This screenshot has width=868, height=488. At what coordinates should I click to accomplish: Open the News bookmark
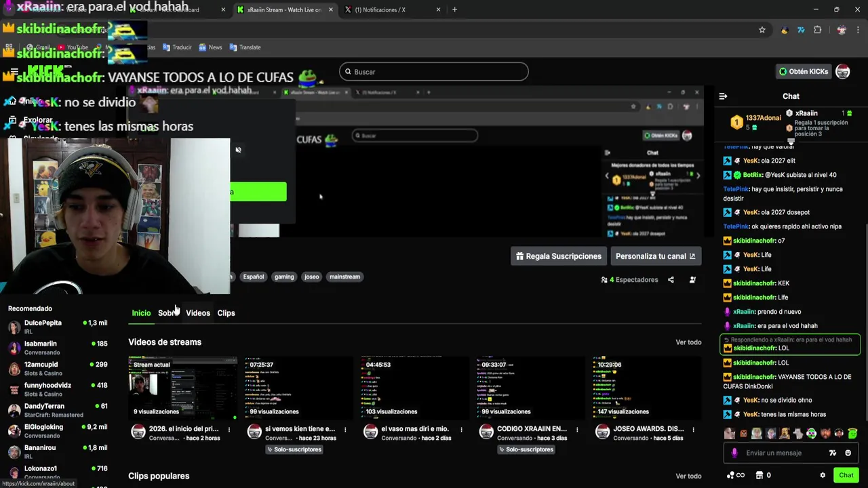(x=210, y=47)
